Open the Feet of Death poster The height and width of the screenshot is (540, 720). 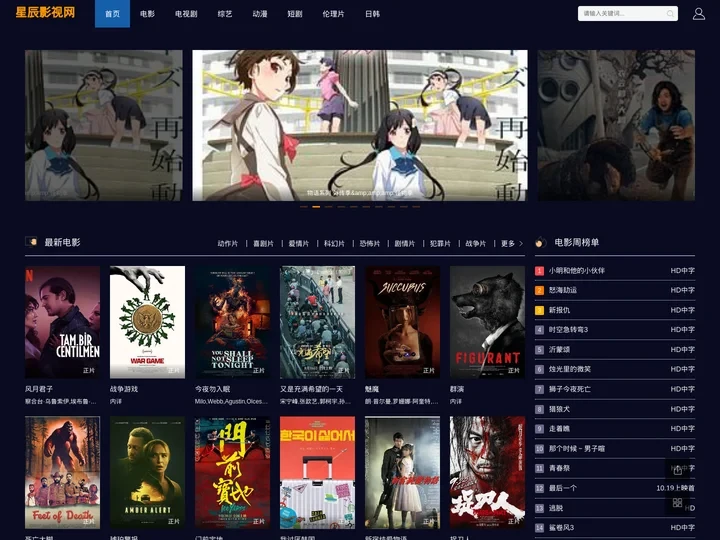[62, 472]
